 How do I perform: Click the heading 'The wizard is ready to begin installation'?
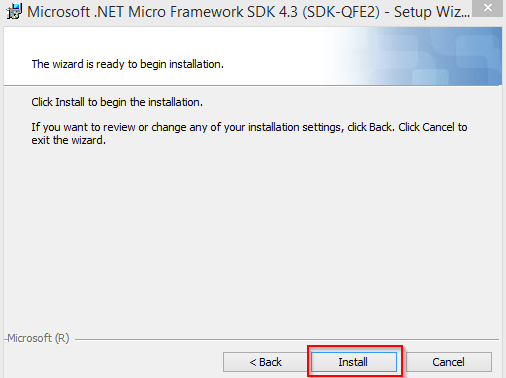(x=127, y=64)
